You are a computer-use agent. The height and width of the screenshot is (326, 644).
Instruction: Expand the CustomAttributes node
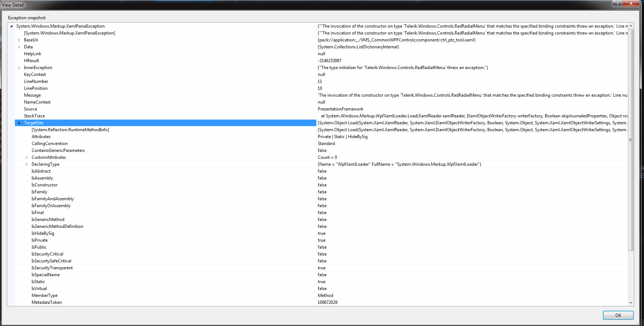pos(27,157)
